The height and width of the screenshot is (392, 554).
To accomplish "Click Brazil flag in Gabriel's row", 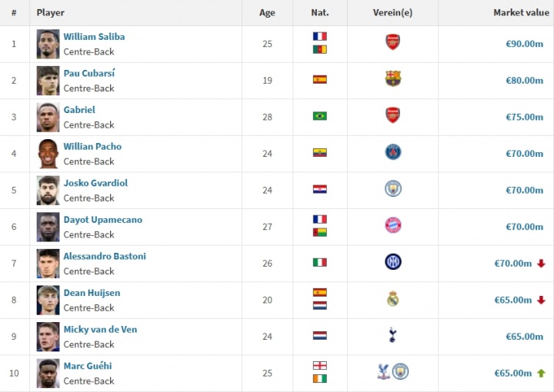I will coord(319,116).
